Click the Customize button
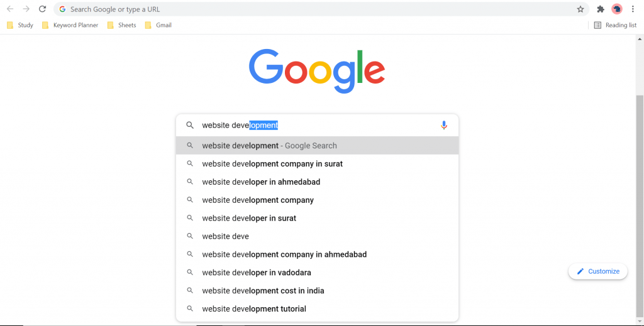Screen dimensions: 644x326 pyautogui.click(x=598, y=271)
